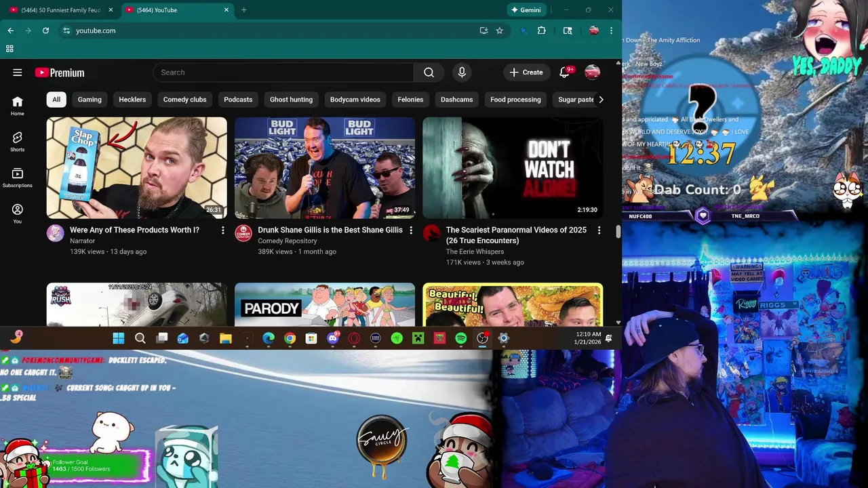Open Comedy Repository channel avatar
Viewport: 868px width, 488px height.
243,233
